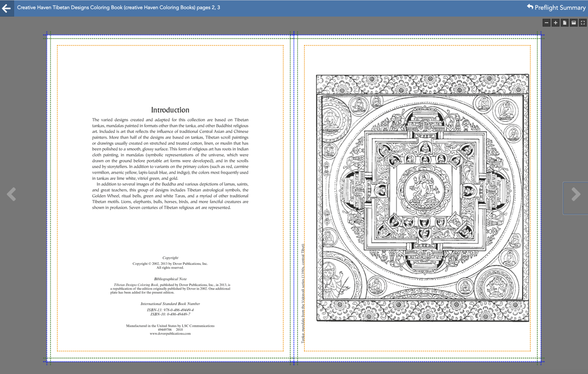Go to previous pages with left chevron
588x374 pixels.
pyautogui.click(x=12, y=194)
